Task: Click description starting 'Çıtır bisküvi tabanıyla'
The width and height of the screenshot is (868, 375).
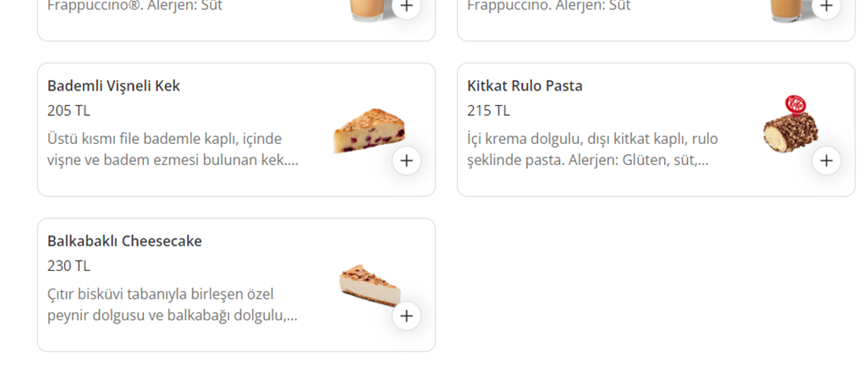Action: click(173, 305)
